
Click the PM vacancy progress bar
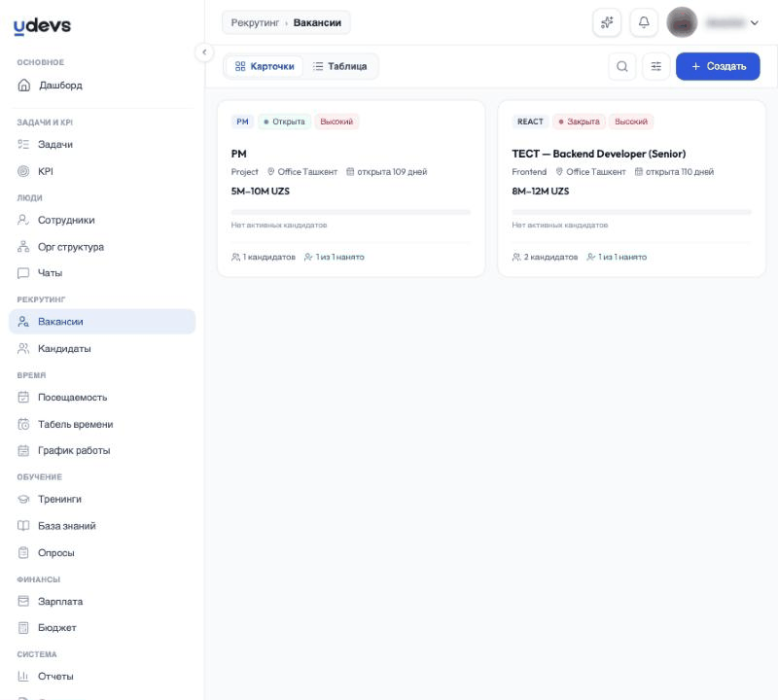[351, 212]
